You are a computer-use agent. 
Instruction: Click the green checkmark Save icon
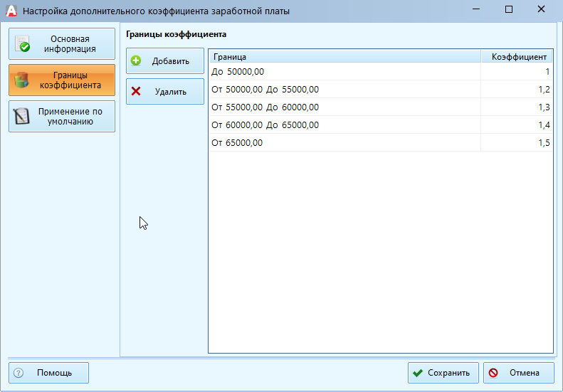tap(418, 373)
